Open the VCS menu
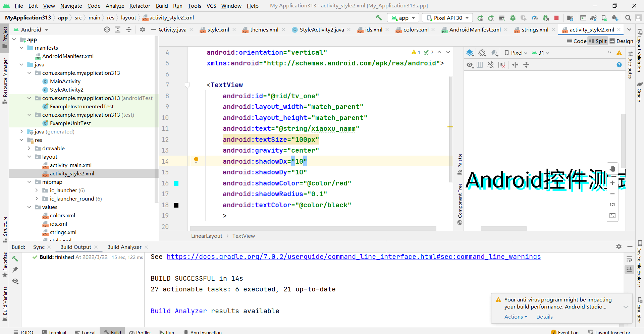This screenshot has height=334, width=644. click(211, 6)
